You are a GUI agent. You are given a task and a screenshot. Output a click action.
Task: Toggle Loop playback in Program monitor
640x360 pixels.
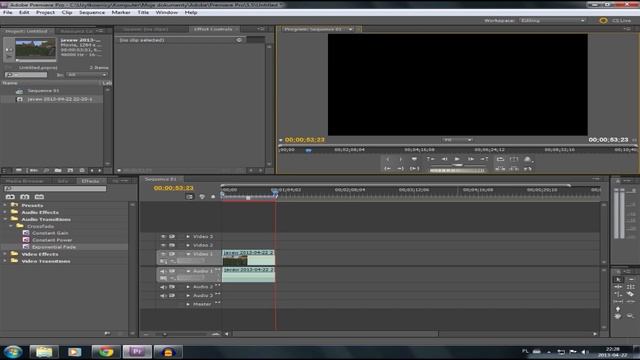coord(500,159)
